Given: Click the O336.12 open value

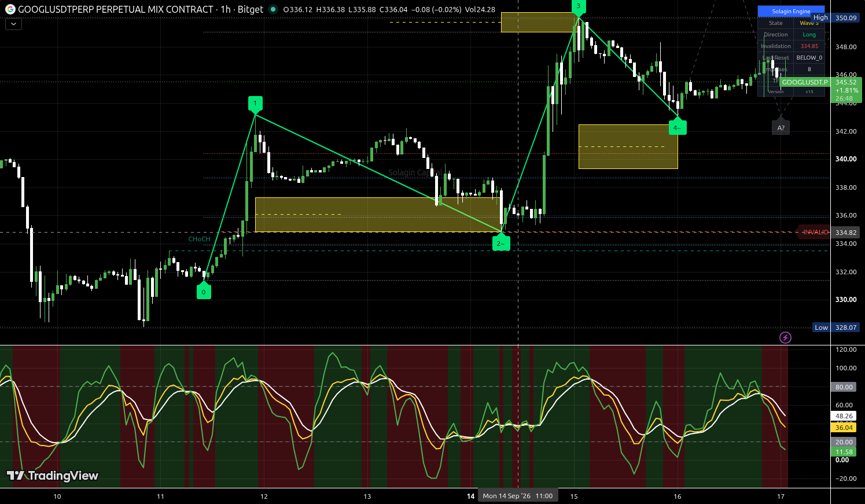Looking at the screenshot, I should 298,10.
